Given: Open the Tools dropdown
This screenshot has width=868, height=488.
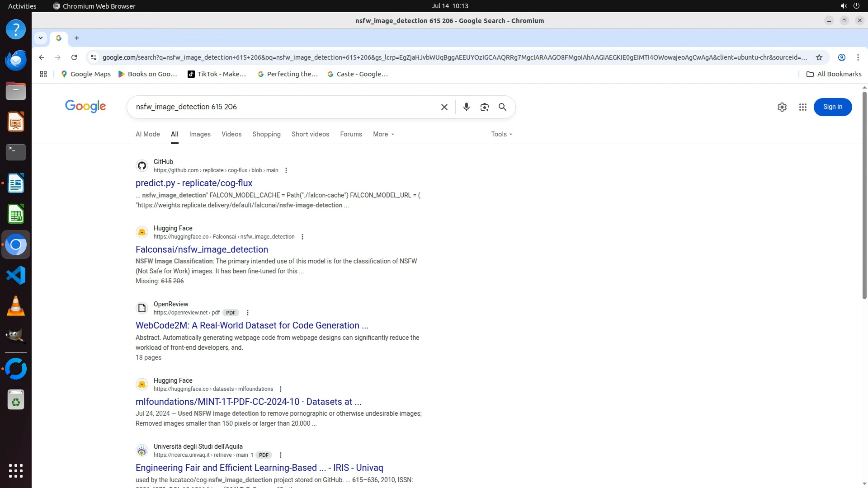Looking at the screenshot, I should [x=501, y=134].
